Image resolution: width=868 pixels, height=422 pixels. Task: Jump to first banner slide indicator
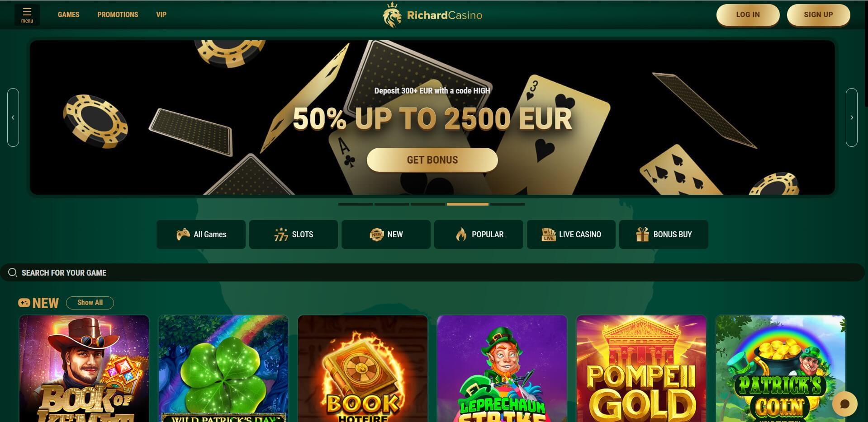(355, 204)
